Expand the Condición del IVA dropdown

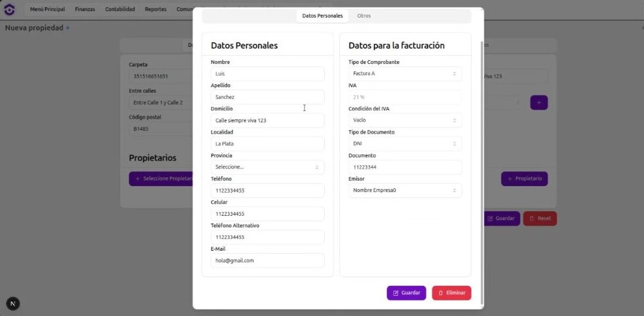tap(405, 120)
